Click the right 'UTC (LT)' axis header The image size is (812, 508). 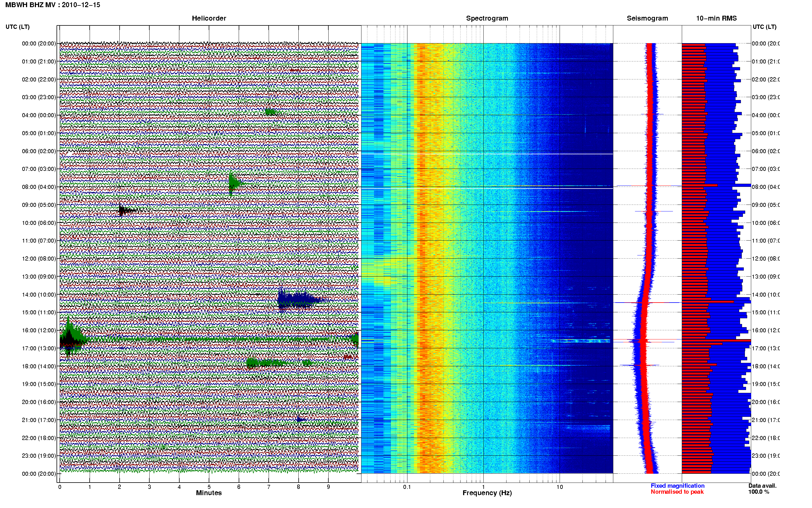764,27
